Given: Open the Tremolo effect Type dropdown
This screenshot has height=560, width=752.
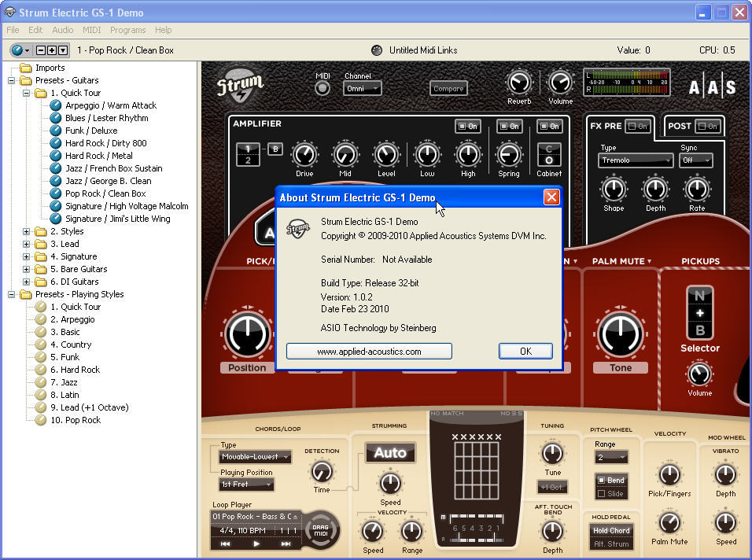Looking at the screenshot, I should pos(636,160).
